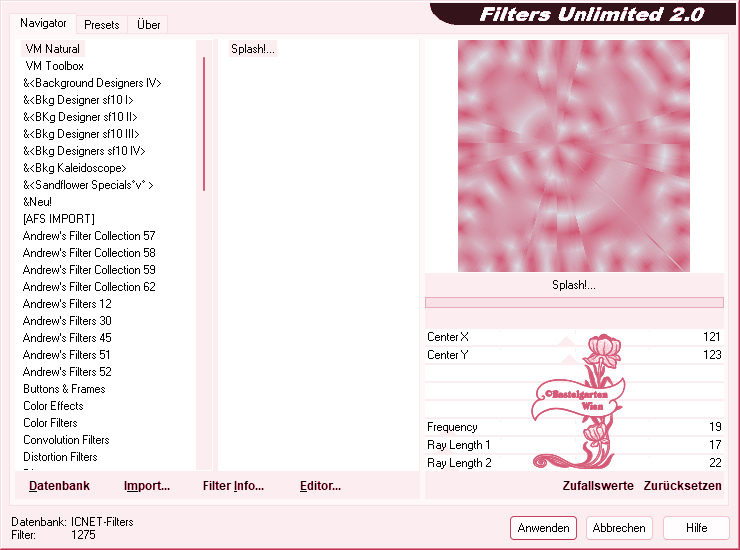Click the progress bar under Splash! label
Screen dimensions: 740x550
[574, 303]
